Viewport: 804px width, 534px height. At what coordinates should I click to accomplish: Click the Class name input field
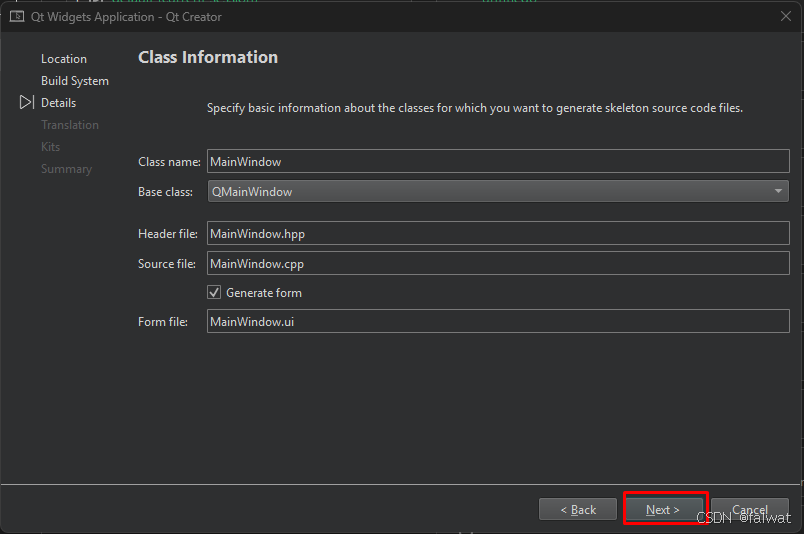[498, 162]
